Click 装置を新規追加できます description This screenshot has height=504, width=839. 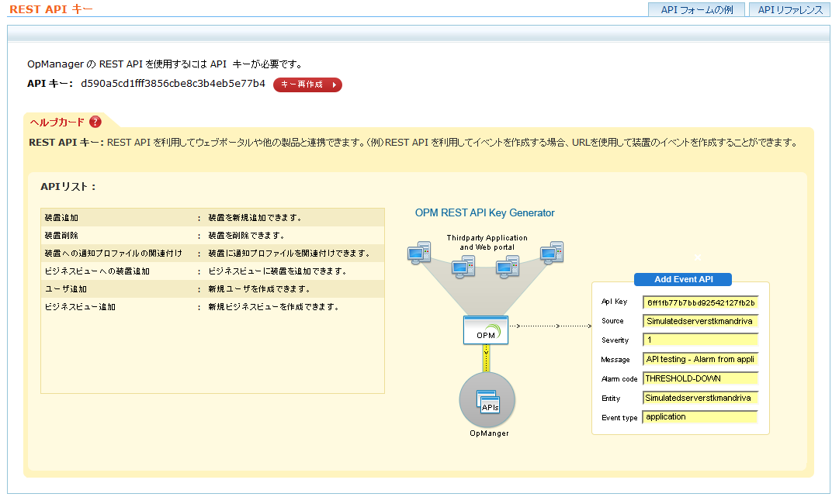tap(255, 218)
